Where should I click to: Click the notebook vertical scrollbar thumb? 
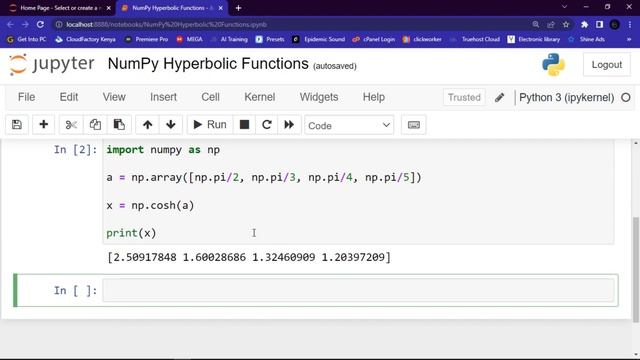pos(636,269)
